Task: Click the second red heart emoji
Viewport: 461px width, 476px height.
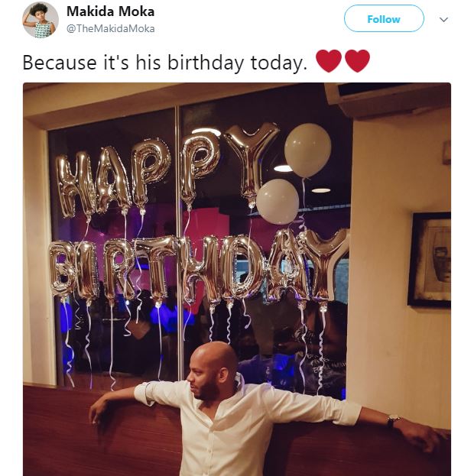Action: 357,61
